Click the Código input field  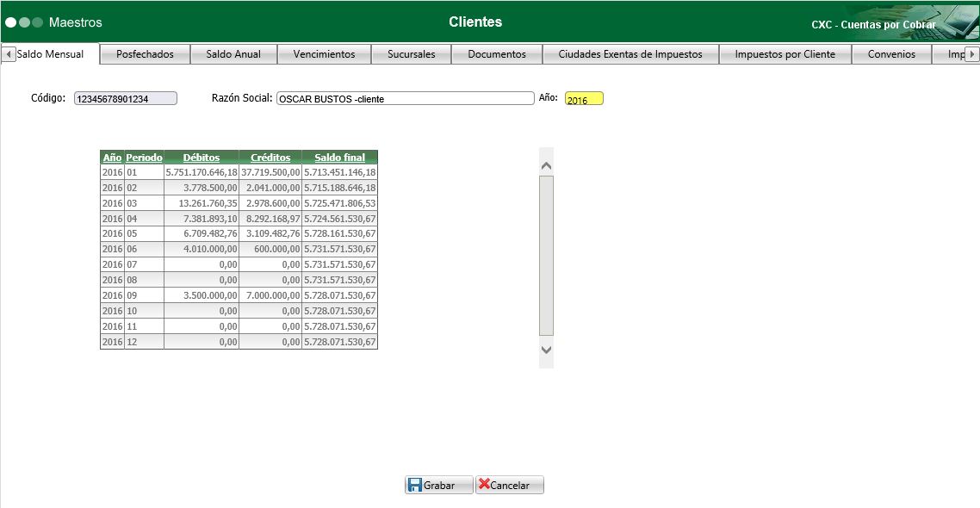coord(126,99)
